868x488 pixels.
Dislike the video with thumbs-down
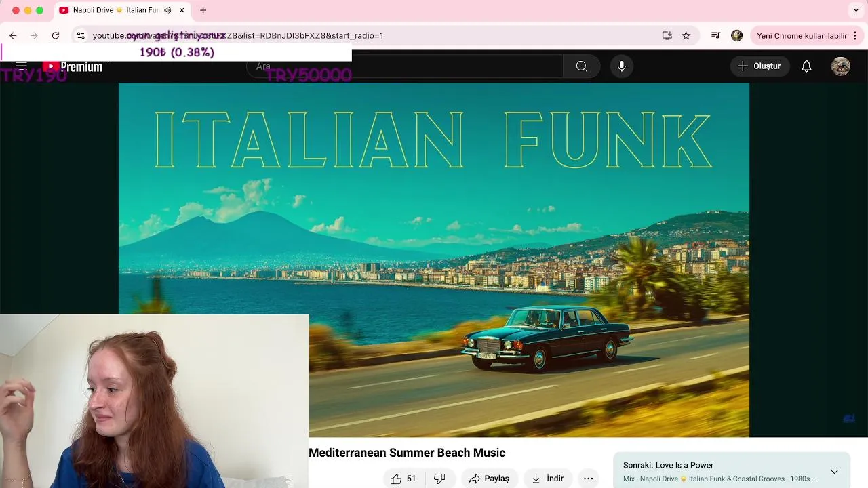click(439, 479)
